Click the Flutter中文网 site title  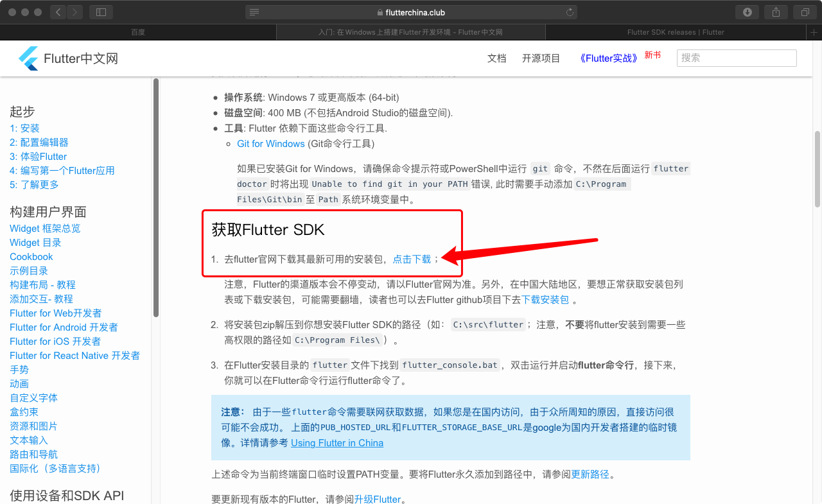(81, 59)
